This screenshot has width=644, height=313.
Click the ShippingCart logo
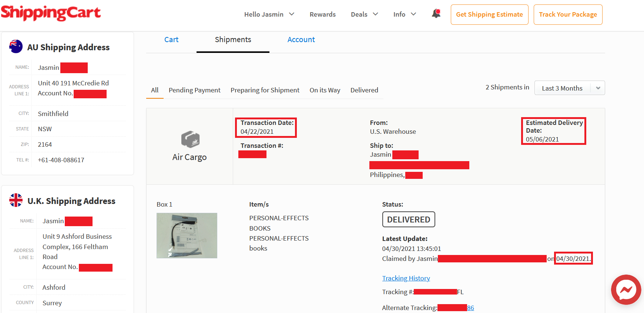click(x=51, y=13)
